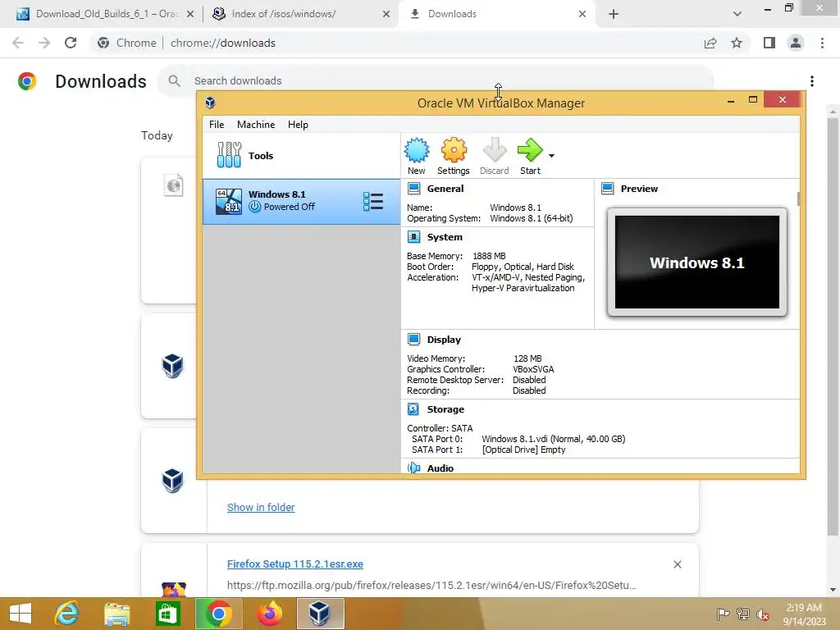840x630 pixels.
Task: Click the Windows 8.1.vdi storage entry
Action: (554, 439)
